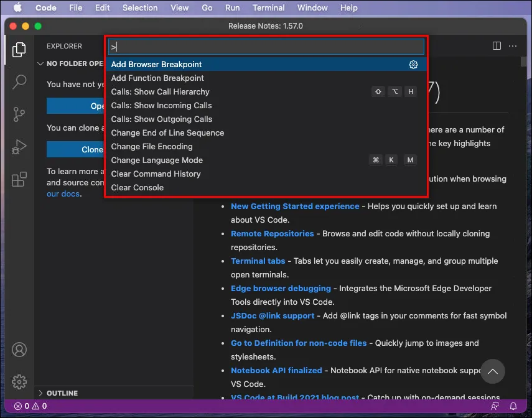Run Calls: Show Outgoing Calls command
Viewport: 532px width, 418px height.
[266, 119]
